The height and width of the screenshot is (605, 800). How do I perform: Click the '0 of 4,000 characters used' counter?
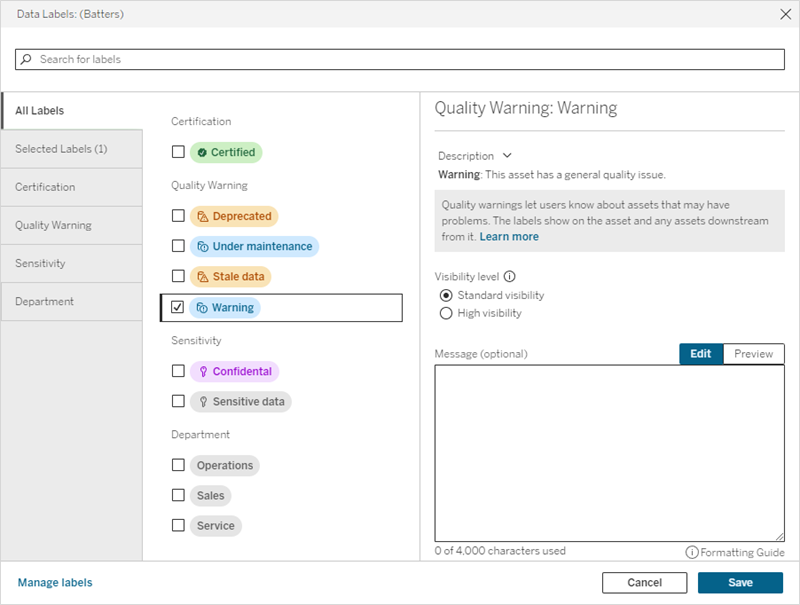click(500, 551)
